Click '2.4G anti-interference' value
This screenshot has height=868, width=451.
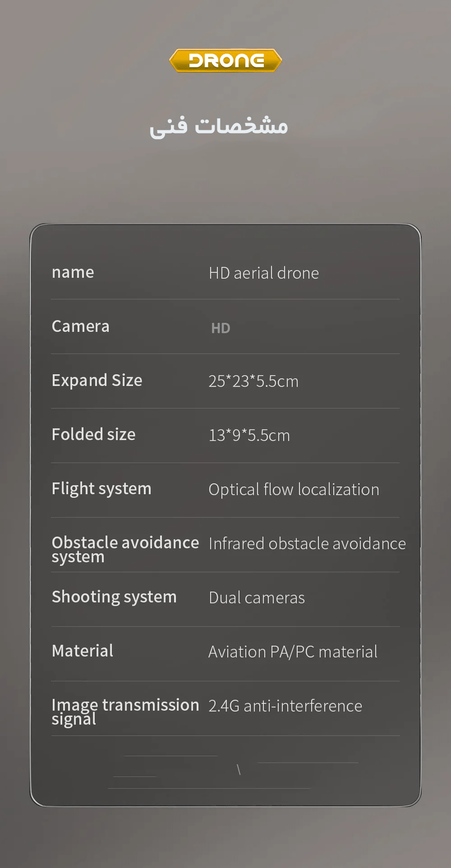point(285,706)
